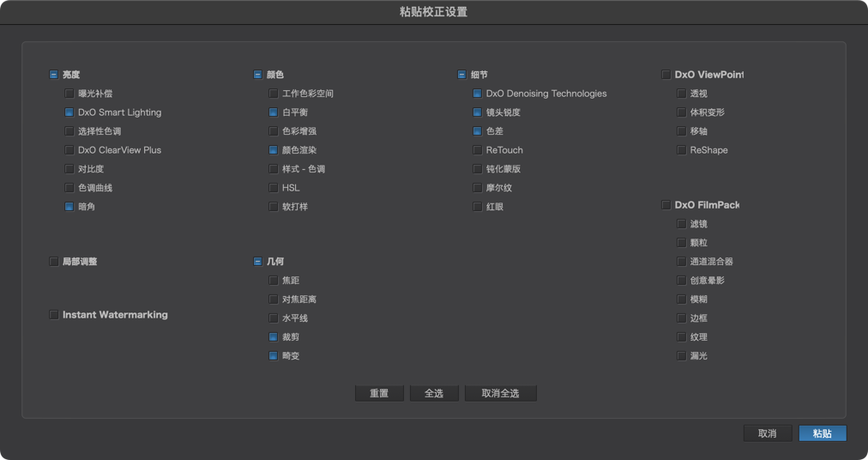Toggle the 细节 group checkbox

(x=462, y=75)
